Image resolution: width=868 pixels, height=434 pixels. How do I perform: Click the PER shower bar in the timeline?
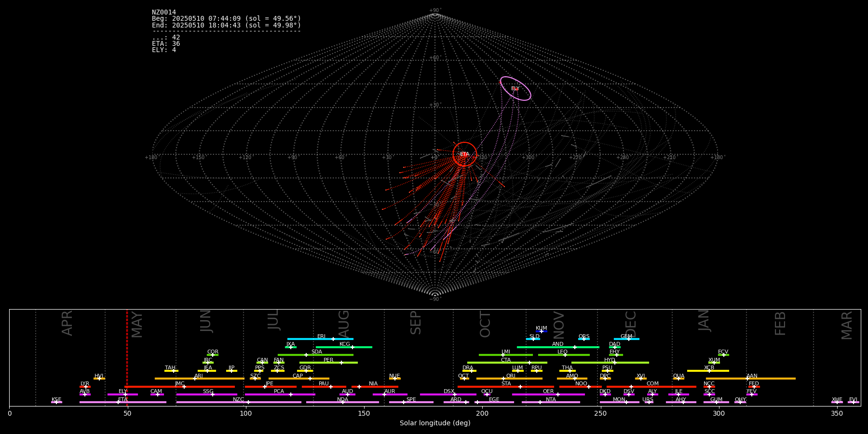click(x=328, y=363)
